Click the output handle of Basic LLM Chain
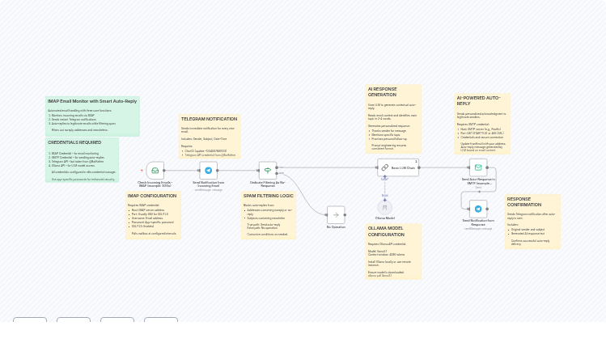Screen dimensions: 606x364 click(x=421, y=167)
